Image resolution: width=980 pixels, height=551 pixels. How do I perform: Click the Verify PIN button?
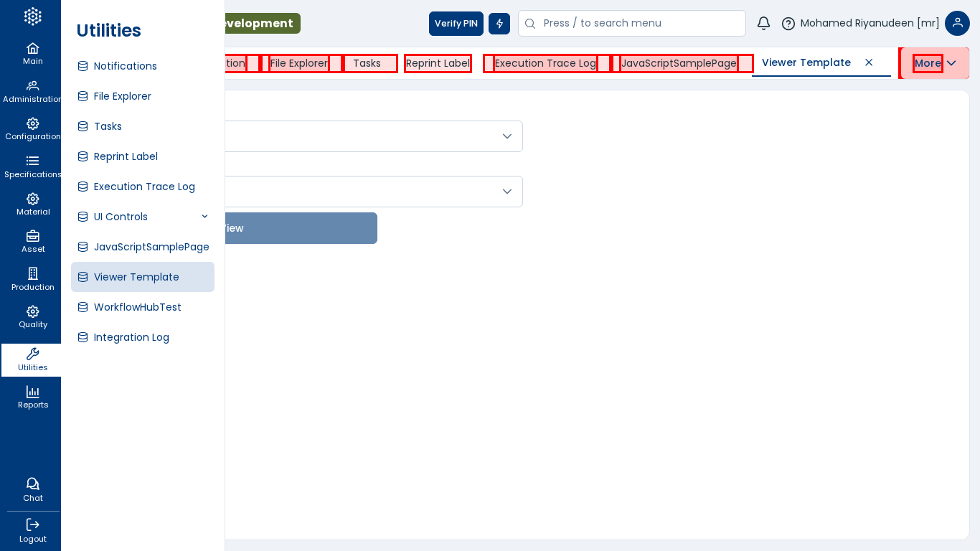point(456,24)
